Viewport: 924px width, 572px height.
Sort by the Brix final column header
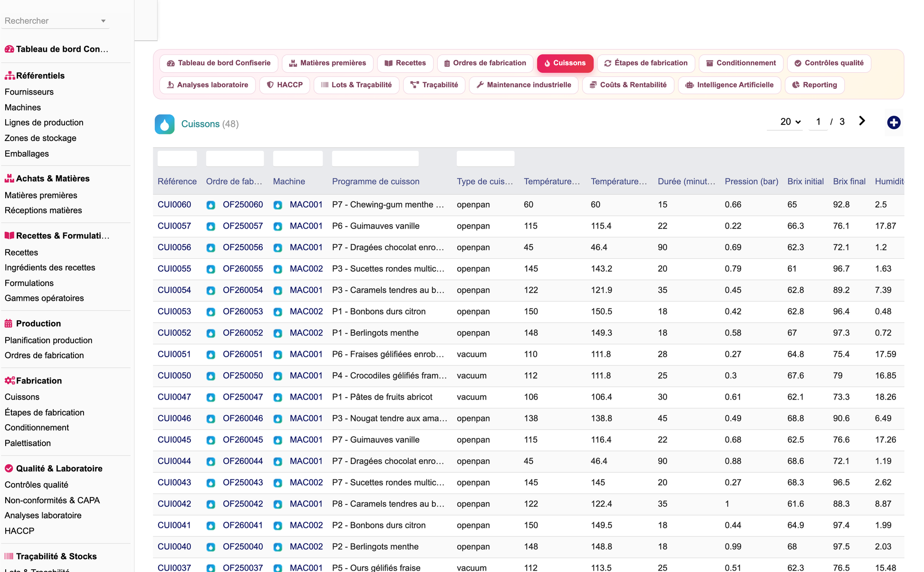tap(849, 181)
